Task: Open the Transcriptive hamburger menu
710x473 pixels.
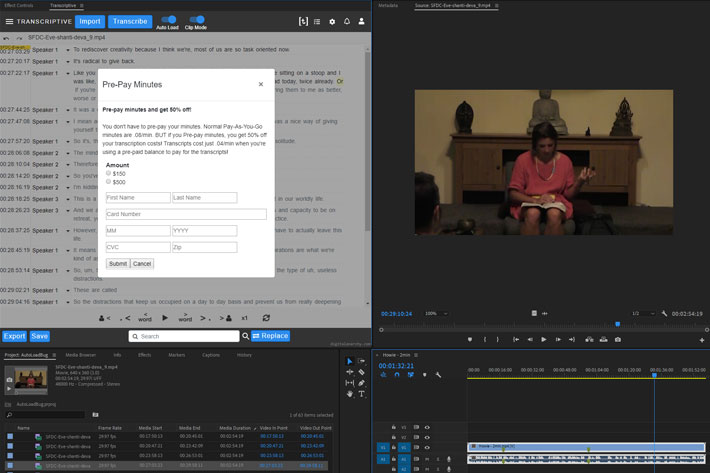Action: 9,21
